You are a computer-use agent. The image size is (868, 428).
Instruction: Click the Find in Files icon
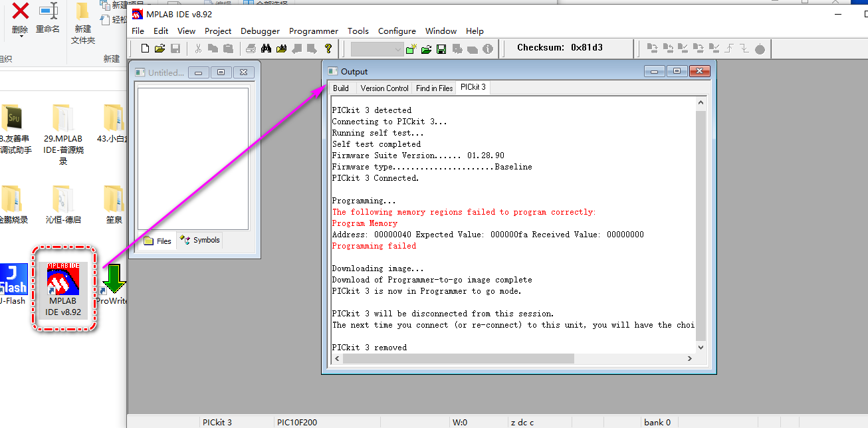tap(281, 49)
